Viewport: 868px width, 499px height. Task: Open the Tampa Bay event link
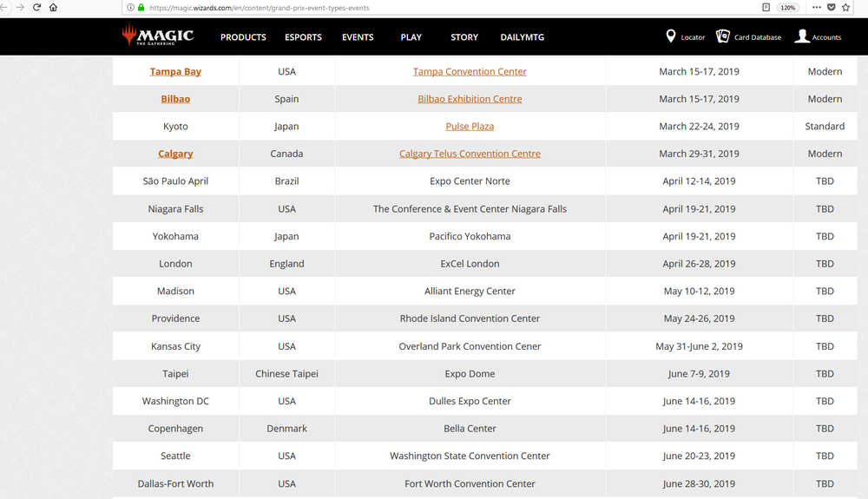(175, 72)
